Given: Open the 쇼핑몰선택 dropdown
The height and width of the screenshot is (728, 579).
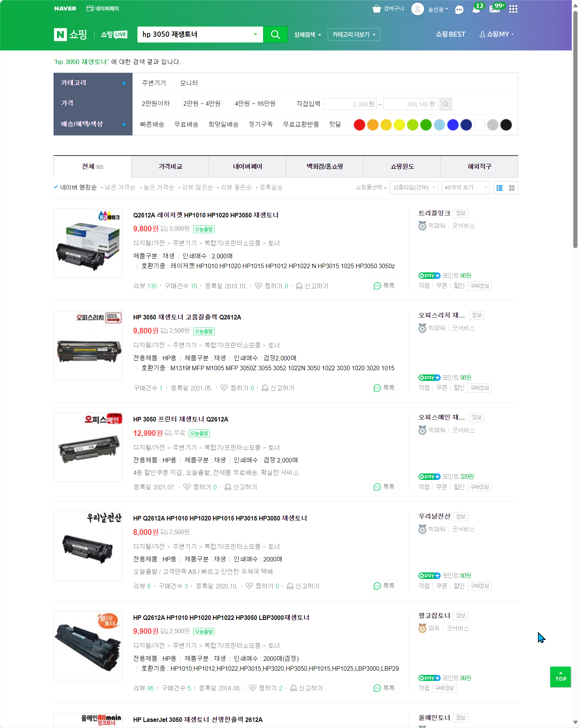Looking at the screenshot, I should point(371,187).
